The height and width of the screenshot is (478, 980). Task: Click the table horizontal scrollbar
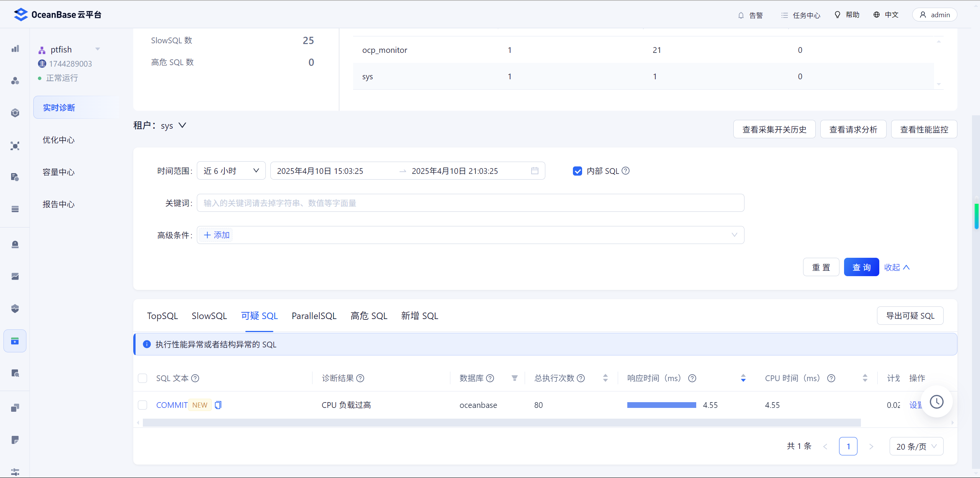click(502, 422)
